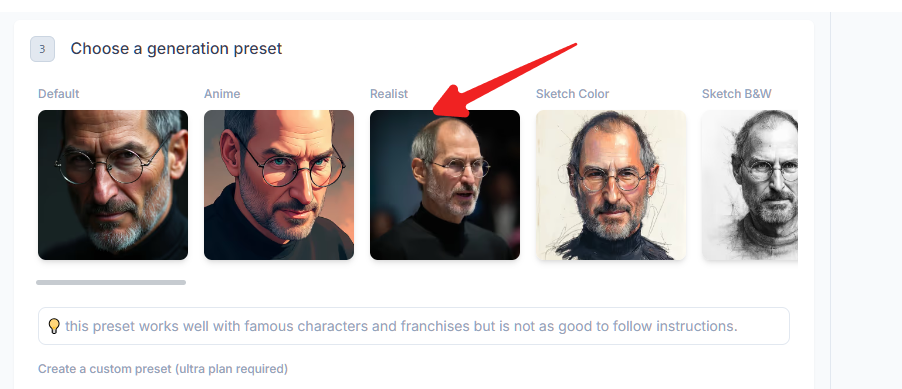Pick the Anime preset portrait image
Screen dimensions: 902x389
[279, 185]
